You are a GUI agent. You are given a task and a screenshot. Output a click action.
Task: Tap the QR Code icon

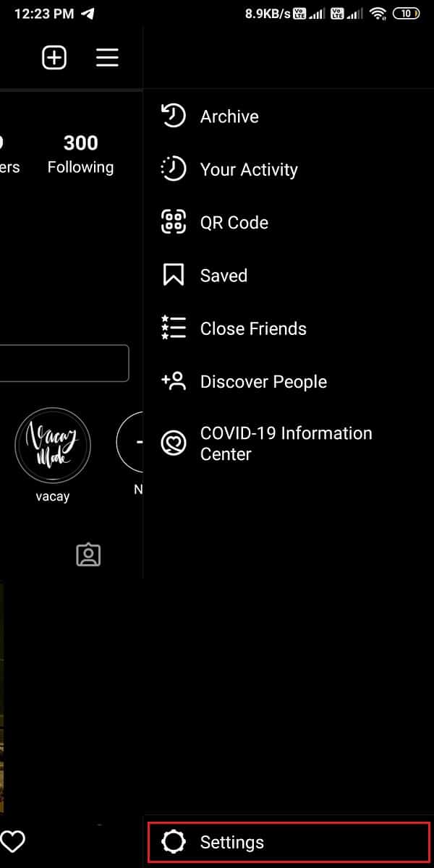tap(173, 222)
